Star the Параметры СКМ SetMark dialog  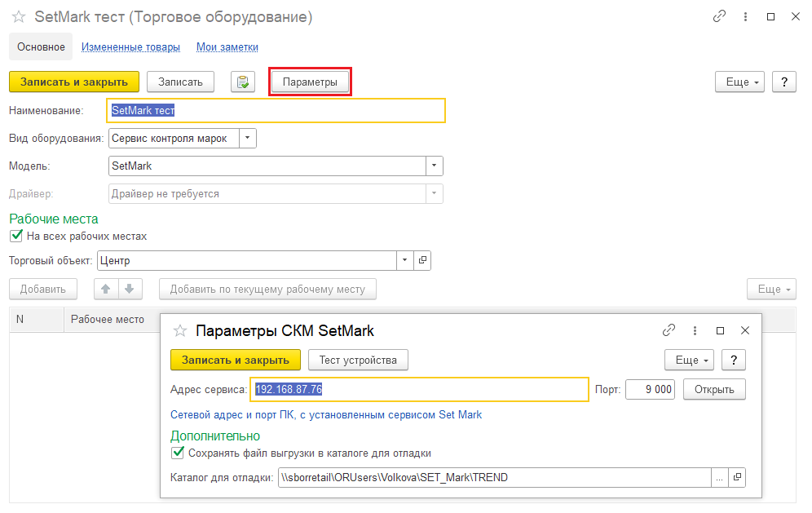click(179, 330)
